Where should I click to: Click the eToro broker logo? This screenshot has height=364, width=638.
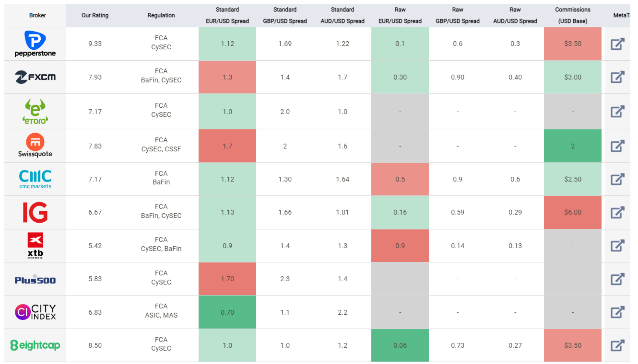coord(35,112)
